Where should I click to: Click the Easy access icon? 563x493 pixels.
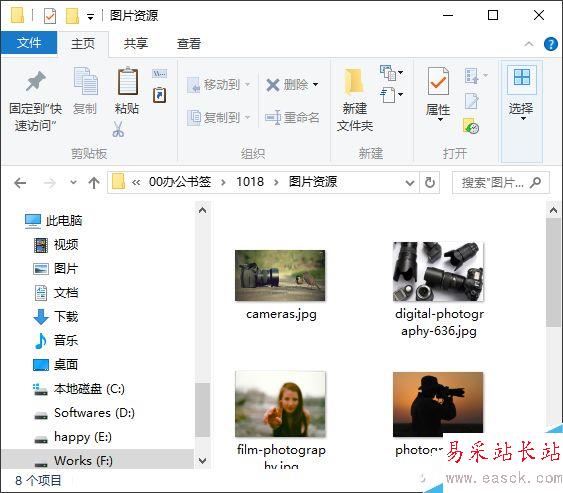[388, 95]
